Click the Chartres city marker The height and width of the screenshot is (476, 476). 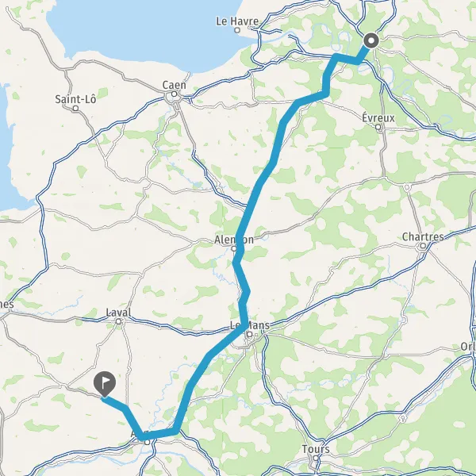(x=423, y=246)
